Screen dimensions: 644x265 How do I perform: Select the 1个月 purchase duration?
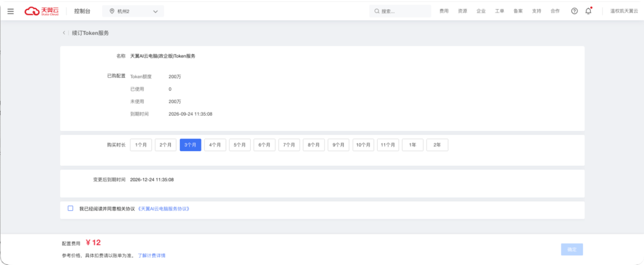(x=141, y=145)
